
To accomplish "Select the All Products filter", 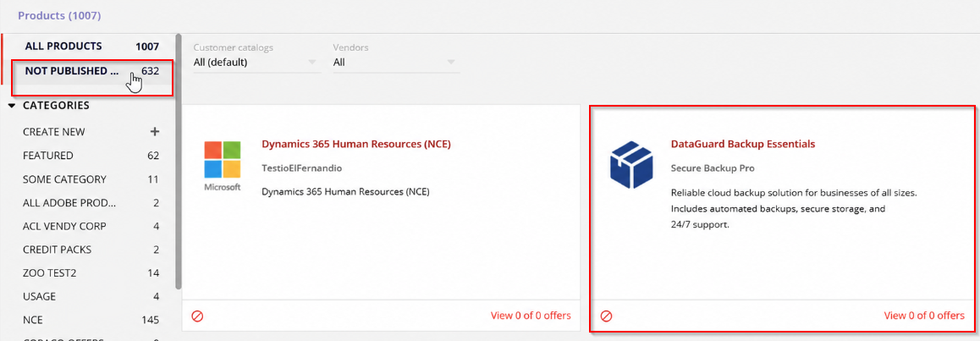I will (x=91, y=47).
